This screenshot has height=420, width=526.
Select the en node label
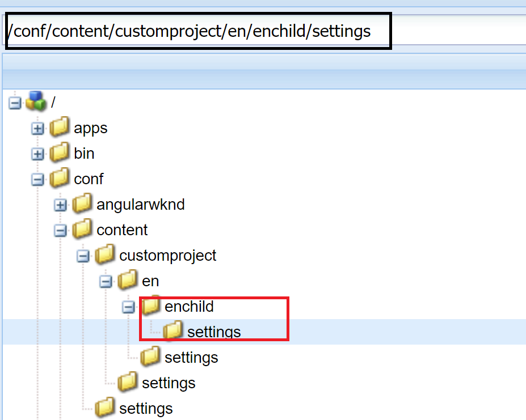[150, 281]
